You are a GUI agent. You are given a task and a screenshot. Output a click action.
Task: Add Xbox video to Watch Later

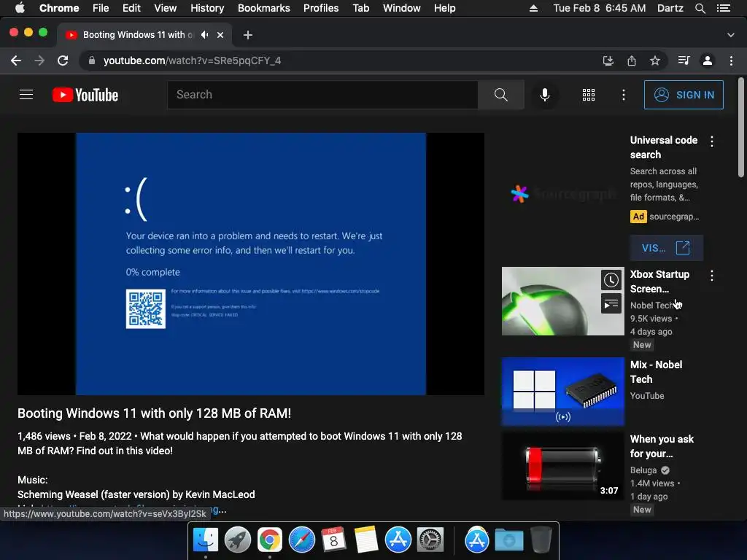611,280
